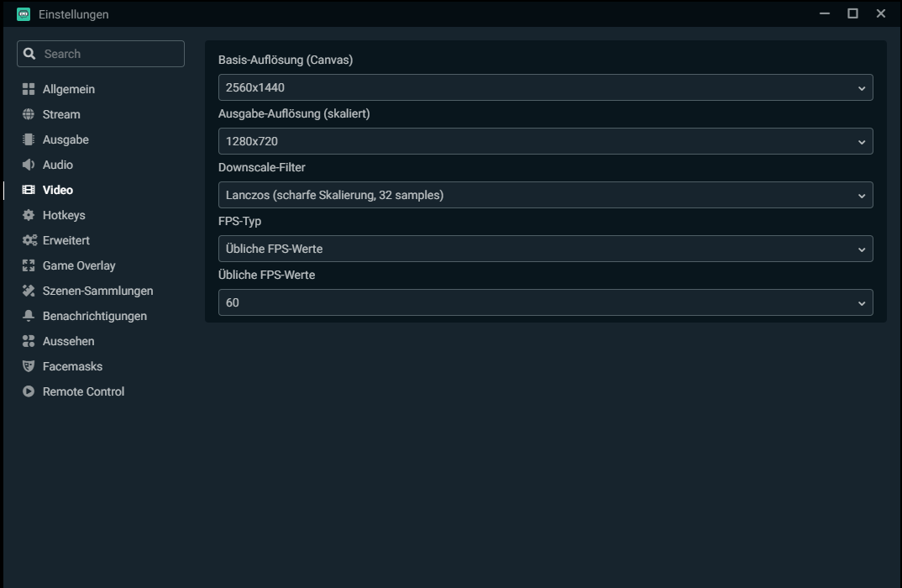The height and width of the screenshot is (588, 902).
Task: Maximize the Einstellungen window
Action: pos(852,13)
